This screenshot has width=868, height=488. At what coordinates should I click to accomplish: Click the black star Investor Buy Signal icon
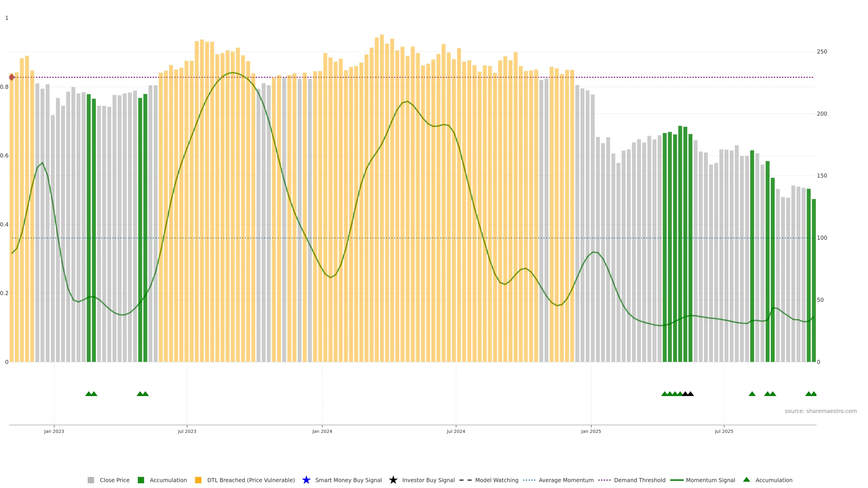tap(393, 480)
